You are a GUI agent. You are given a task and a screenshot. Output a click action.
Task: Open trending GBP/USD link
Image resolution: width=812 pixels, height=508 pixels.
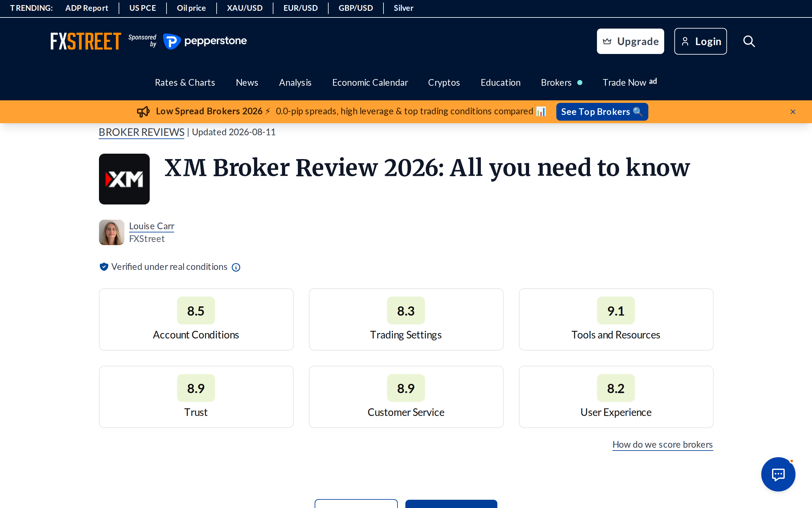[356, 8]
